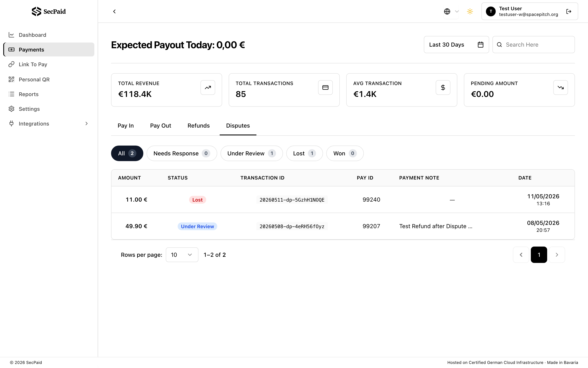Click the Integrations plug icon
588x368 pixels.
11,123
